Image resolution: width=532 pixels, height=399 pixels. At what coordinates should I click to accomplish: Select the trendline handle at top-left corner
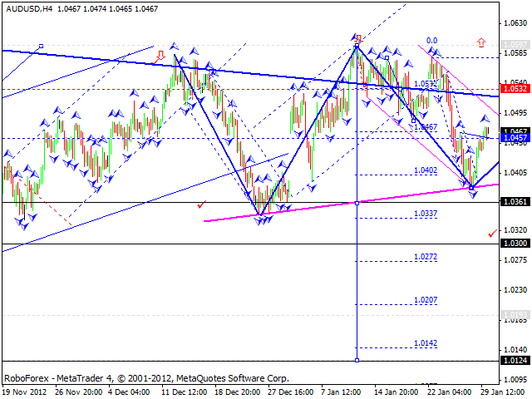pos(41,47)
